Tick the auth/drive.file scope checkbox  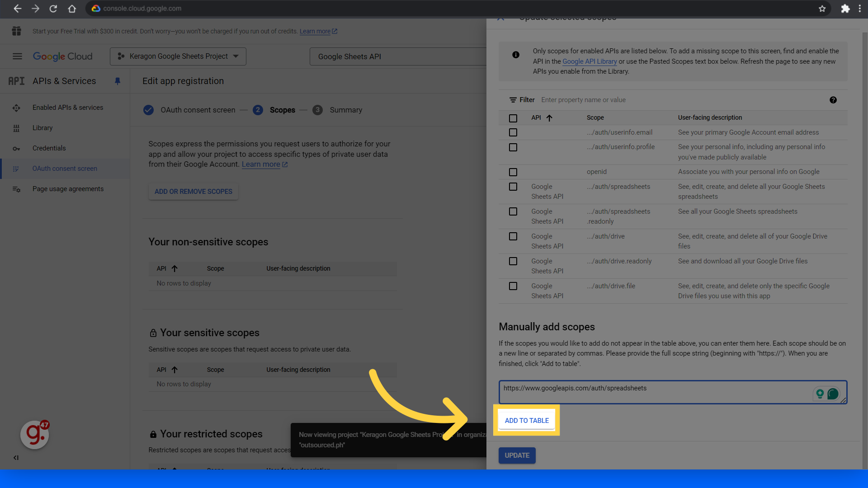(x=513, y=286)
